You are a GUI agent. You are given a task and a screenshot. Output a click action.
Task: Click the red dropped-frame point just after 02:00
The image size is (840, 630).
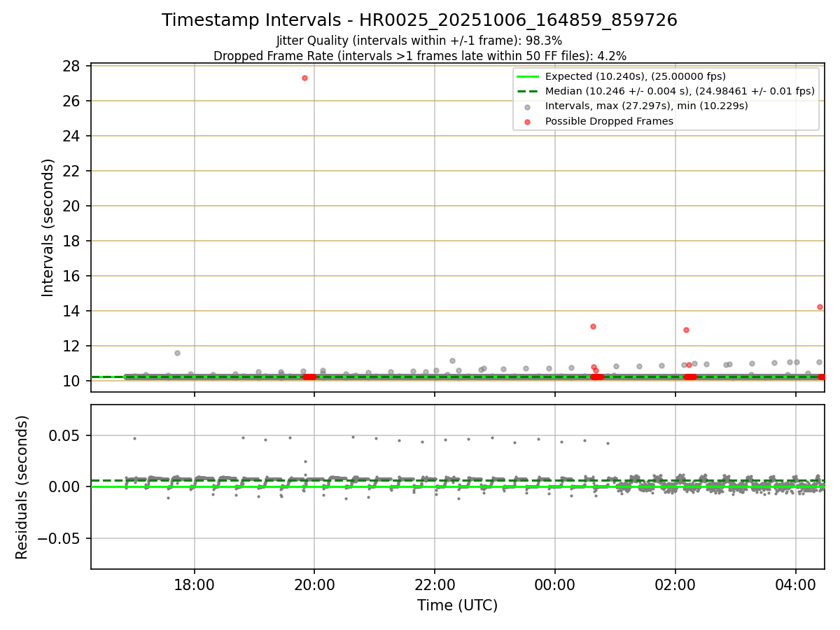[x=686, y=330]
